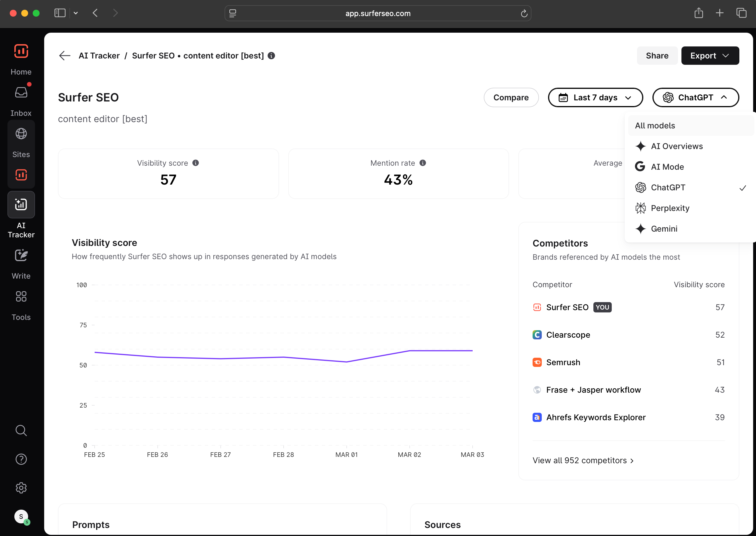Open settings via the gear icon
Viewport: 756px width, 536px height.
point(21,488)
